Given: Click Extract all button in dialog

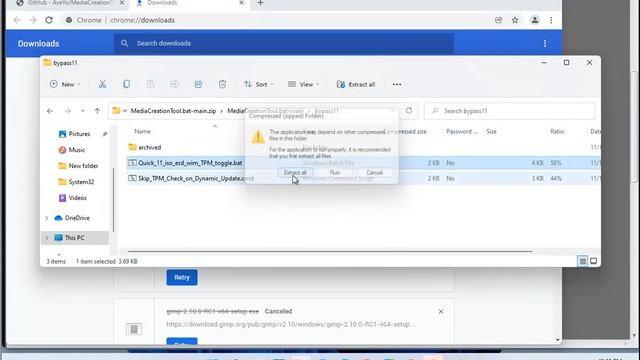Looking at the screenshot, I should click(295, 173).
